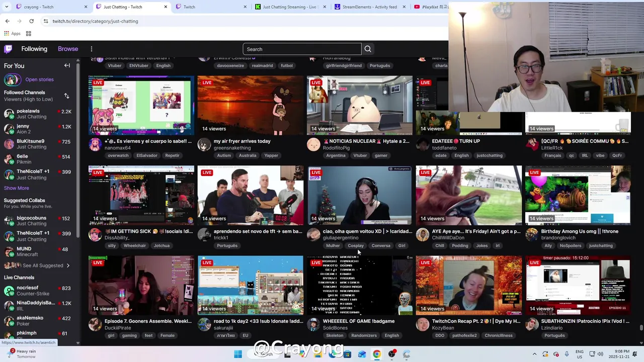Close the crayong - Twitch tab
644x362 pixels.
(86, 7)
